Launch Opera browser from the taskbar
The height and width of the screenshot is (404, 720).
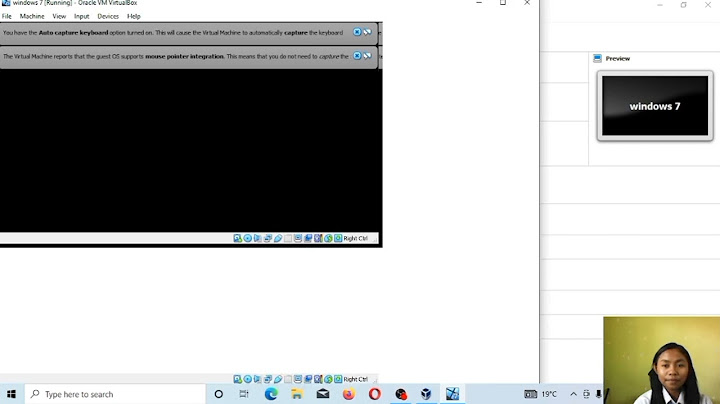(x=375, y=394)
